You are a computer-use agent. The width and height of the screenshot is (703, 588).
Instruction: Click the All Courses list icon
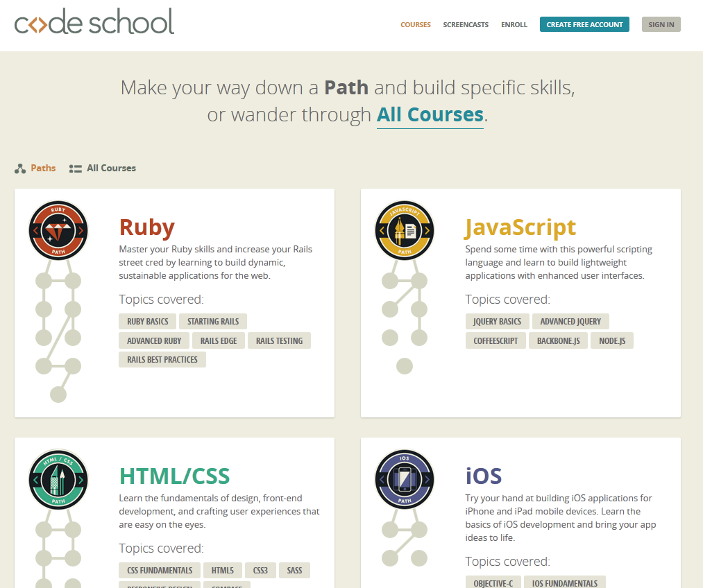(76, 168)
